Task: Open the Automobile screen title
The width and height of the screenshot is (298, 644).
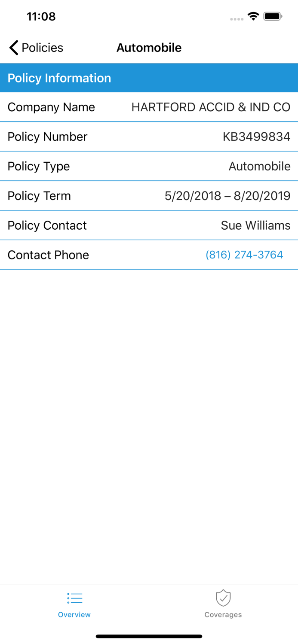Action: tap(149, 48)
